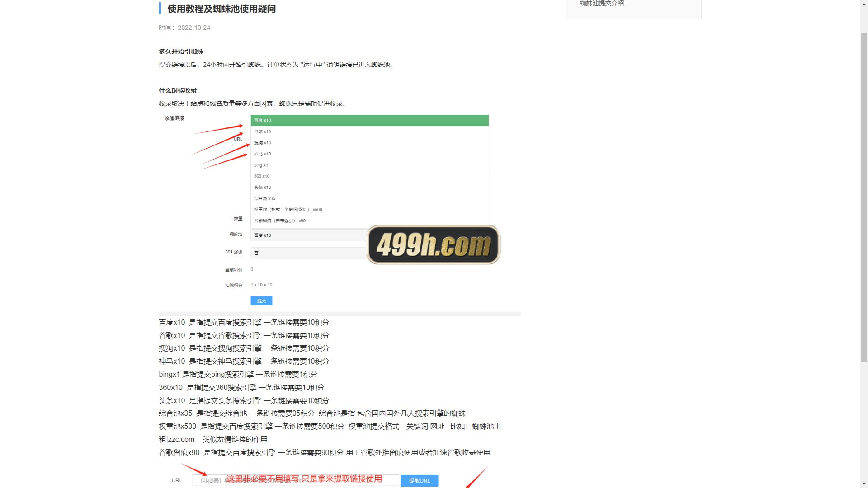
Task: Click the line starting bingx1 是指提交bing搜索引擎
Action: (238, 375)
